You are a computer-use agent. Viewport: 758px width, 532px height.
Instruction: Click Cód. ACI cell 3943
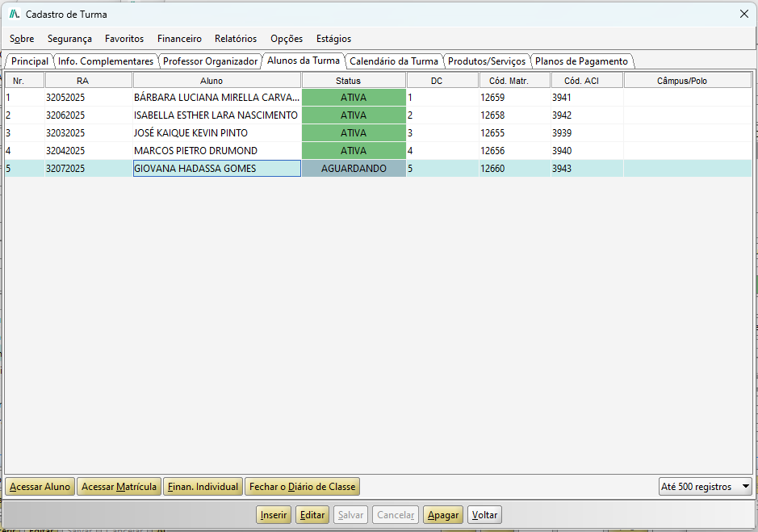click(587, 168)
